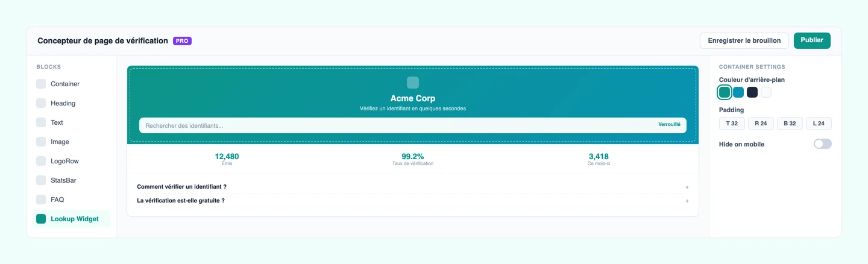This screenshot has height=264, width=868.
Task: Choose the dark navy background swatch
Action: [752, 92]
